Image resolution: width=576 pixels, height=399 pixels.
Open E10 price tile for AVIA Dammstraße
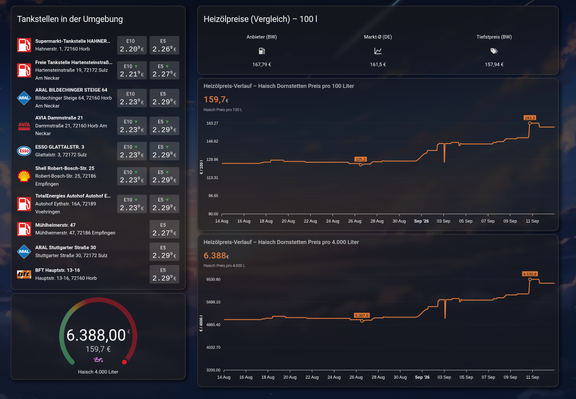tap(132, 126)
